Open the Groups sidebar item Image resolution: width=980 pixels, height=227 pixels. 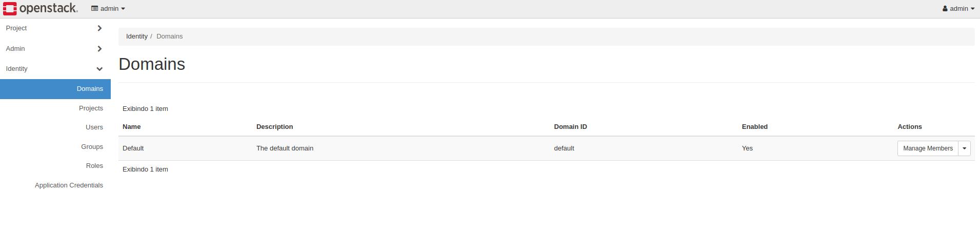click(x=92, y=147)
